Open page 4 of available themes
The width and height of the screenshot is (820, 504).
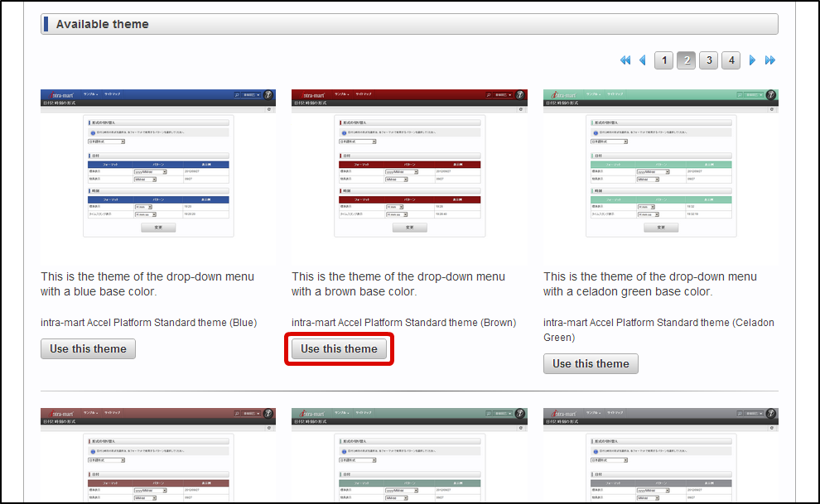coord(731,60)
